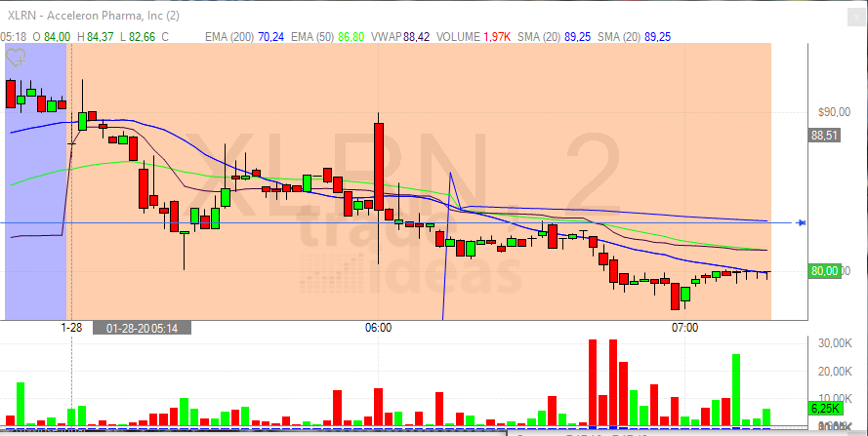The image size is (868, 436).
Task: Click the heart-plus favorite icon on the chart
Action: click(x=16, y=58)
